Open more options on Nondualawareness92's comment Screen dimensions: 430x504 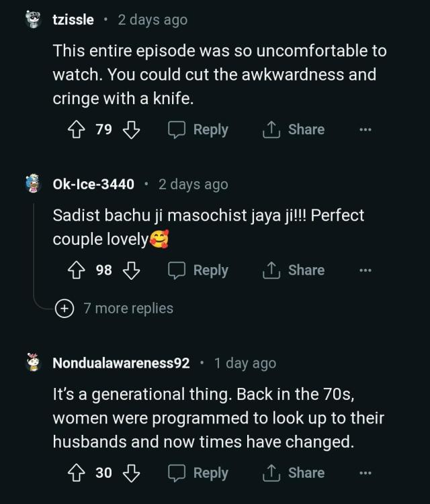365,473
